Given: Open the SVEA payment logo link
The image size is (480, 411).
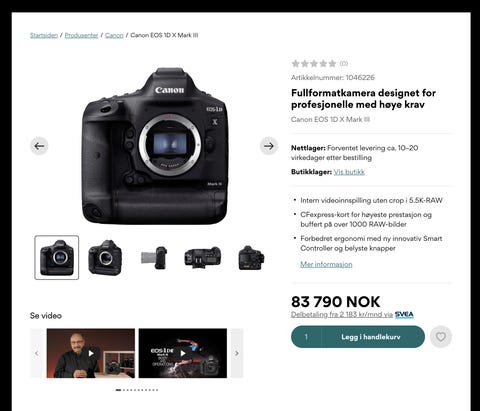Looking at the screenshot, I should pos(404,314).
